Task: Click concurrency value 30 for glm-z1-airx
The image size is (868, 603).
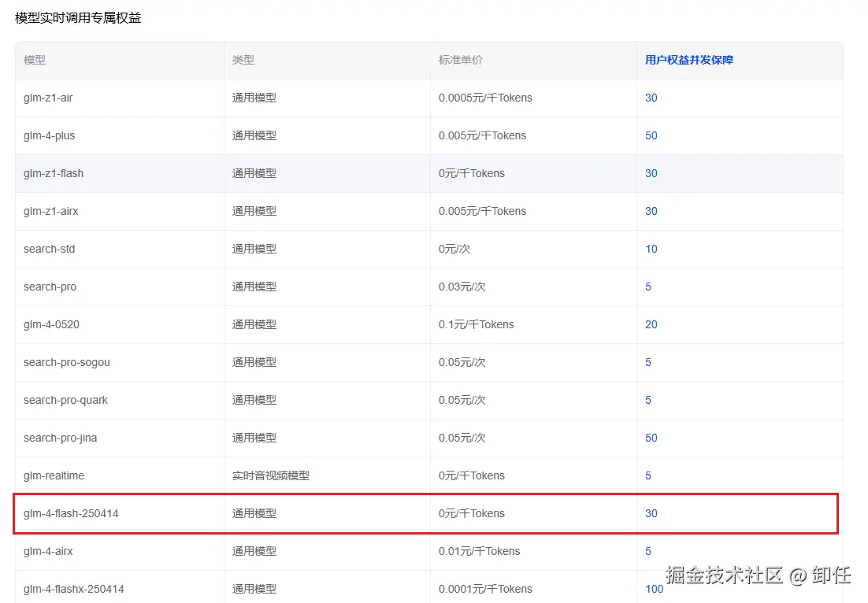Action: coord(651,211)
